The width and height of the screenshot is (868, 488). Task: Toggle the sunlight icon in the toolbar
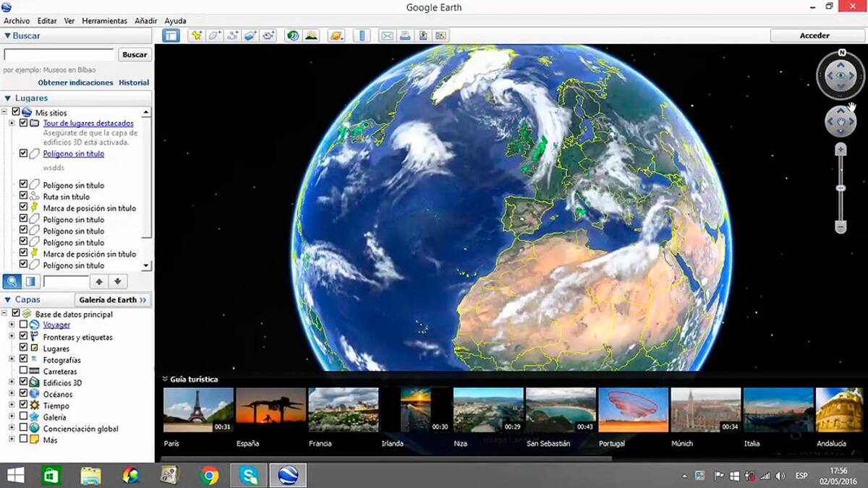[312, 35]
